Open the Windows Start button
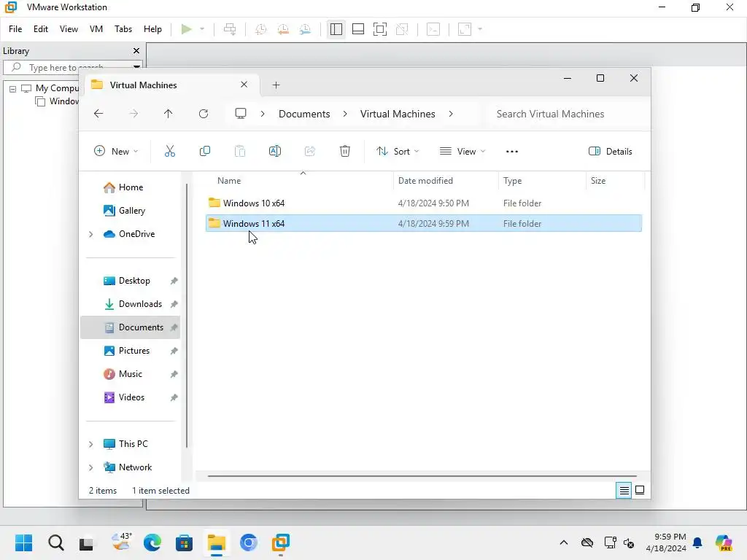Screen dimensions: 747x560 click(x=23, y=542)
